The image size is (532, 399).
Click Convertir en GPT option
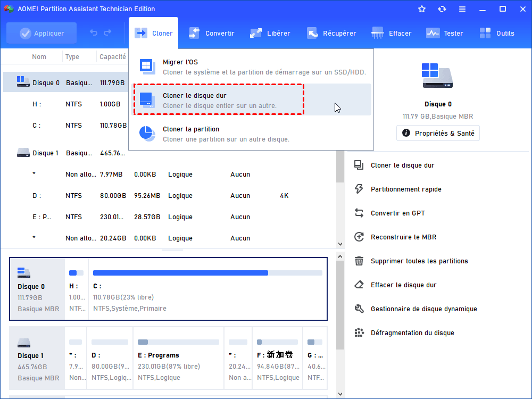(x=397, y=213)
